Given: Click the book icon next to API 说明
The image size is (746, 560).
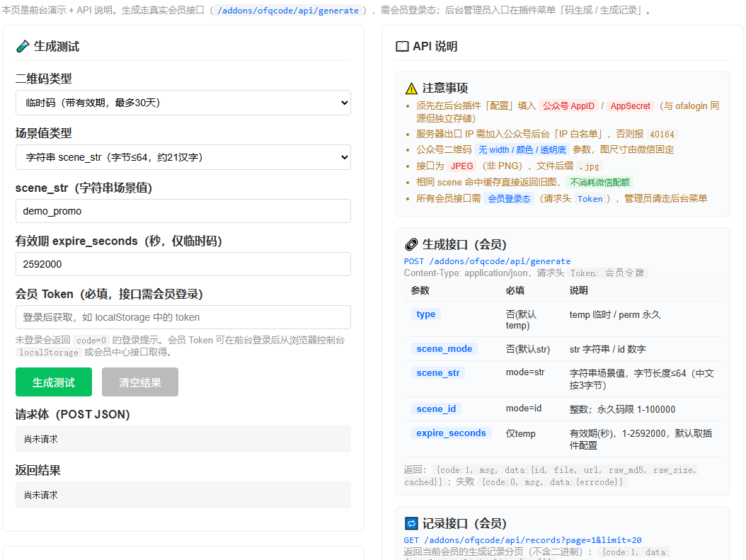Looking at the screenshot, I should click(x=402, y=46).
